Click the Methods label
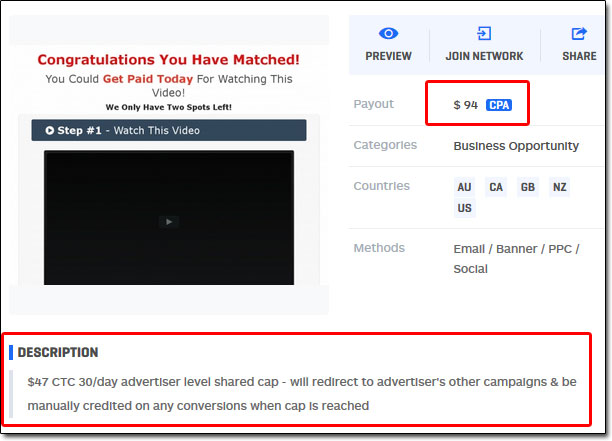Image resolution: width=612 pixels, height=441 pixels. (x=379, y=248)
